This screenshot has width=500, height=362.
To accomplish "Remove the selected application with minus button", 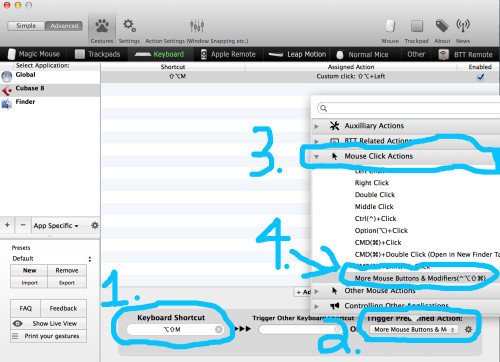I will [x=23, y=225].
